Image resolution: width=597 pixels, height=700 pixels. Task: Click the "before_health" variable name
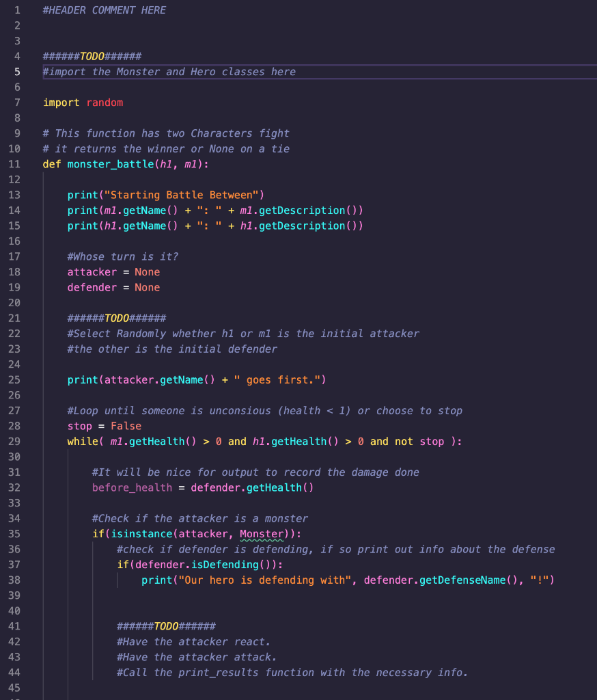click(x=132, y=487)
